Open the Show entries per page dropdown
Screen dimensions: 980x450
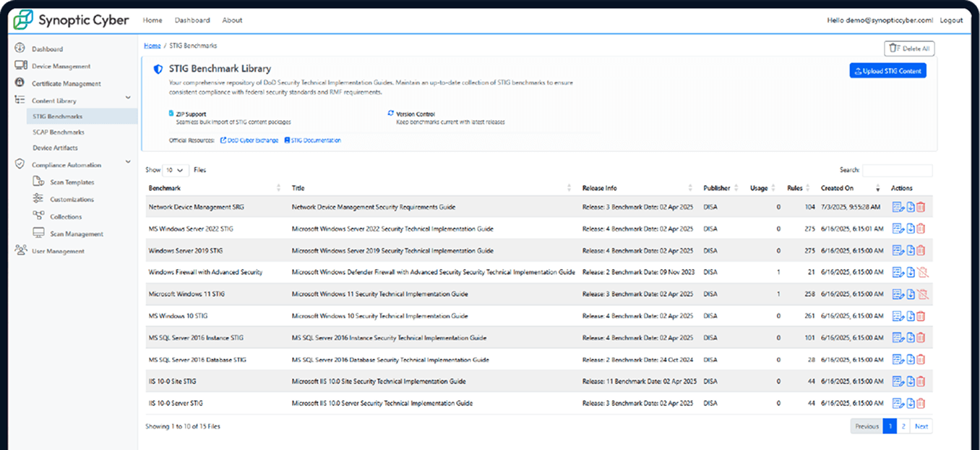click(x=176, y=170)
